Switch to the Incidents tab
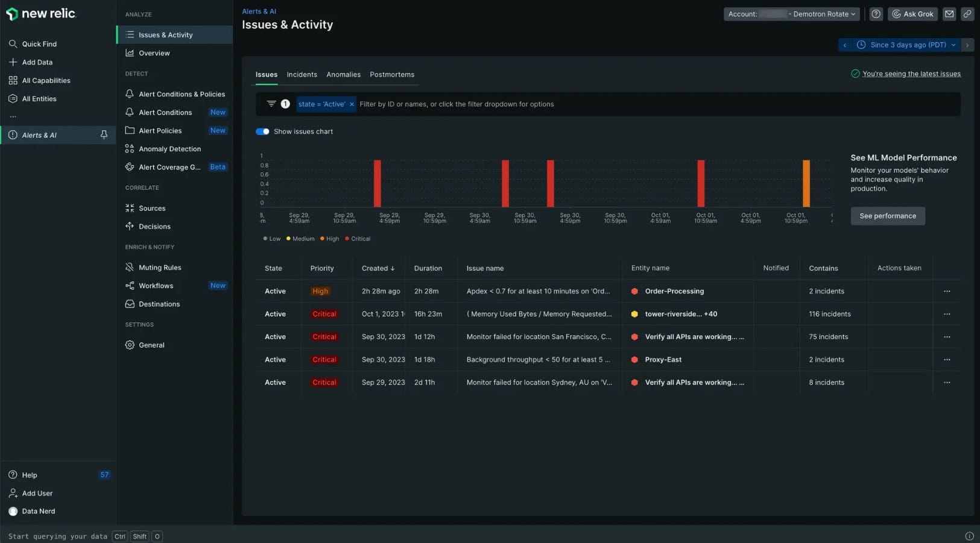The image size is (980, 543). click(x=302, y=74)
